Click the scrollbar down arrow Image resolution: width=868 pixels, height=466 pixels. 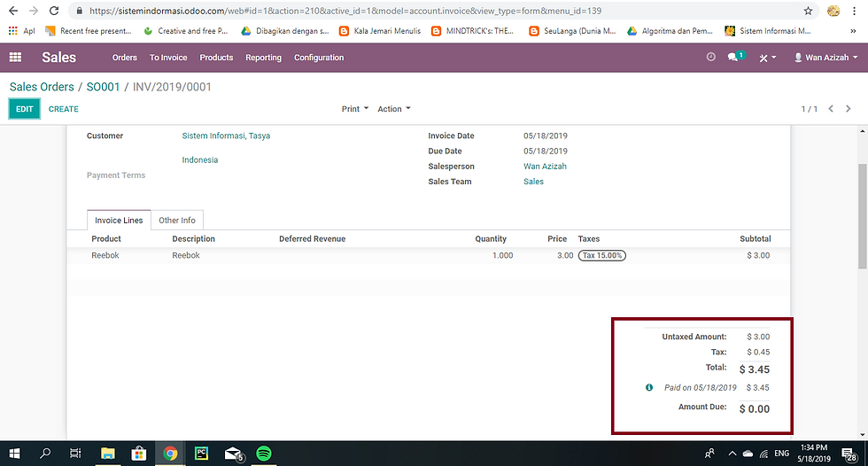[863, 435]
